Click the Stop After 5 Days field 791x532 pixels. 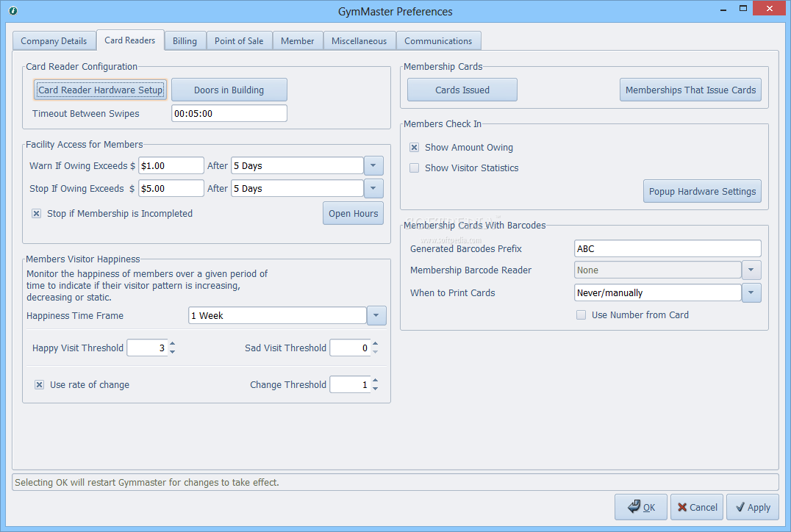[297, 189]
